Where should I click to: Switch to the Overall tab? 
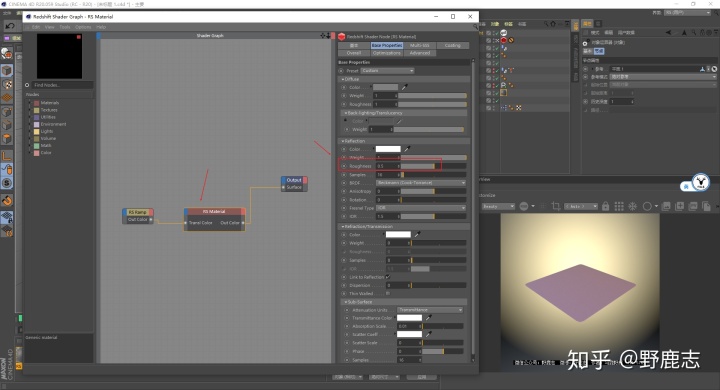[354, 53]
